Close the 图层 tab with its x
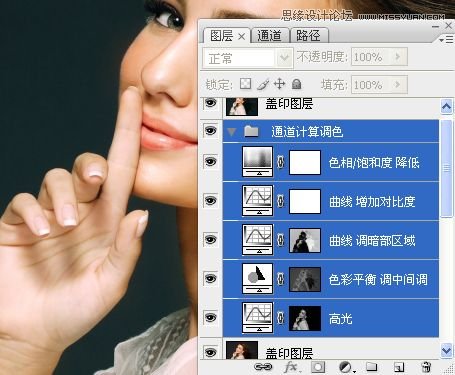 pyautogui.click(x=242, y=37)
